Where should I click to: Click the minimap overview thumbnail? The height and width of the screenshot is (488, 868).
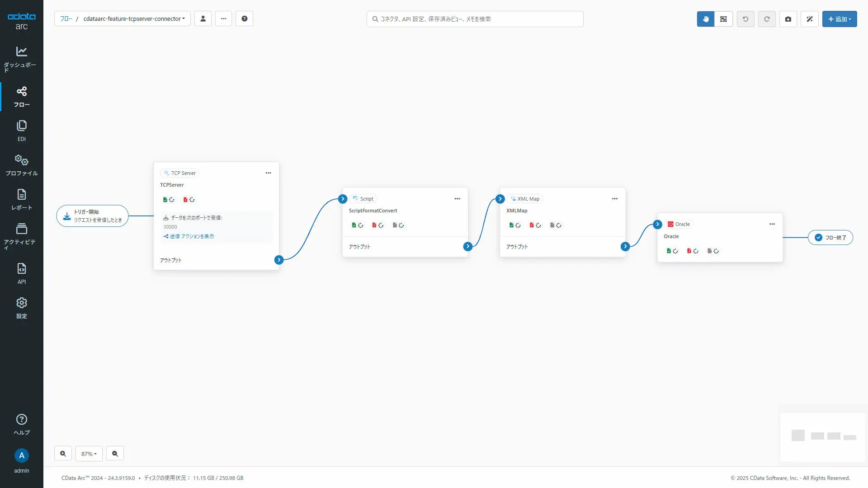point(823,436)
